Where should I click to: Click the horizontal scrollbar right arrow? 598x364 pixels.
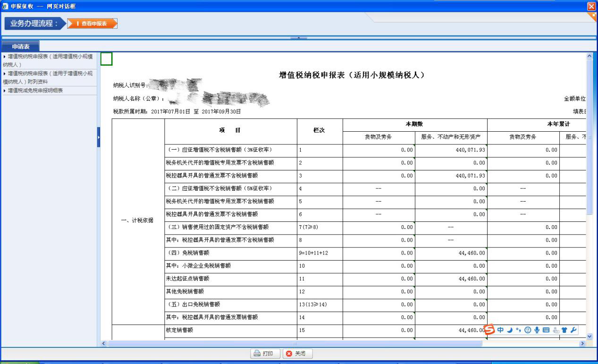tap(582, 343)
